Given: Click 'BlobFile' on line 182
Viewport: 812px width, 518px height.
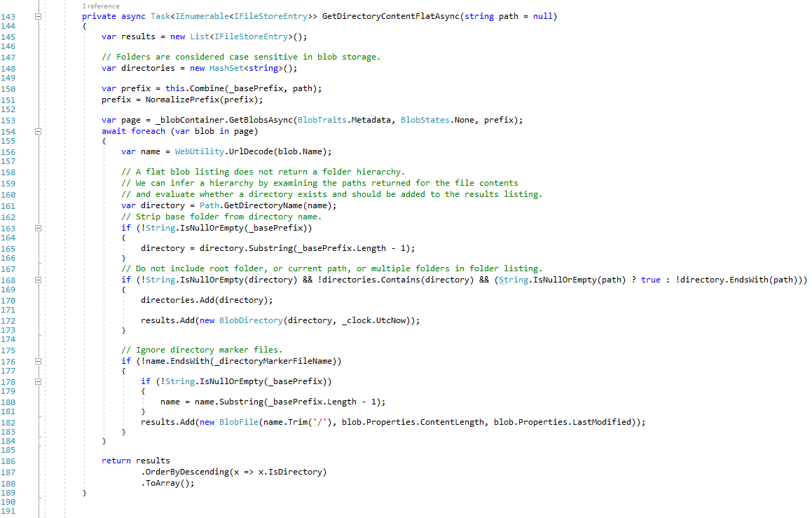Looking at the screenshot, I should point(239,422).
